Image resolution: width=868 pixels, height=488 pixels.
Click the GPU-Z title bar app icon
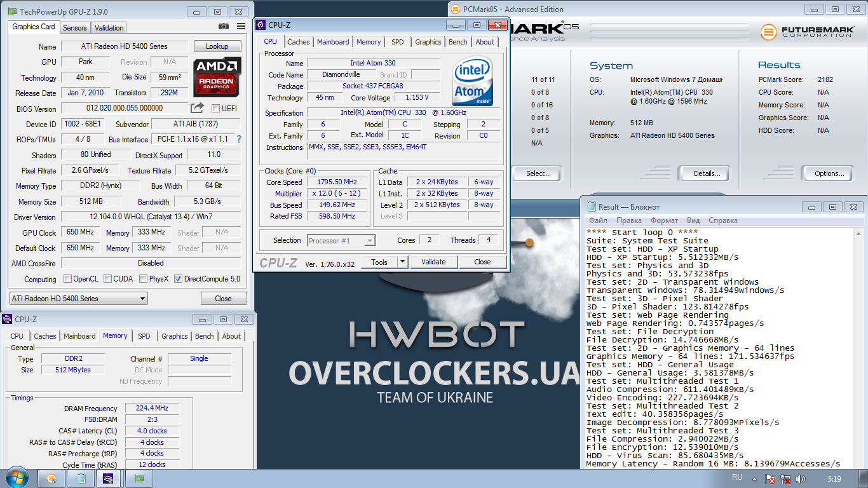(12, 11)
